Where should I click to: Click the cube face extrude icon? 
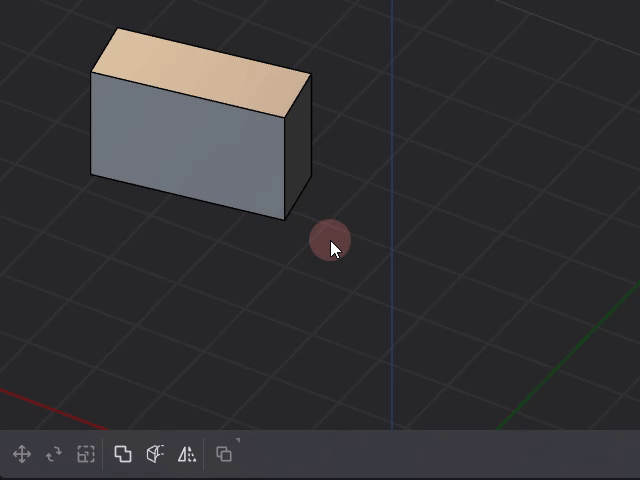pyautogui.click(x=155, y=454)
